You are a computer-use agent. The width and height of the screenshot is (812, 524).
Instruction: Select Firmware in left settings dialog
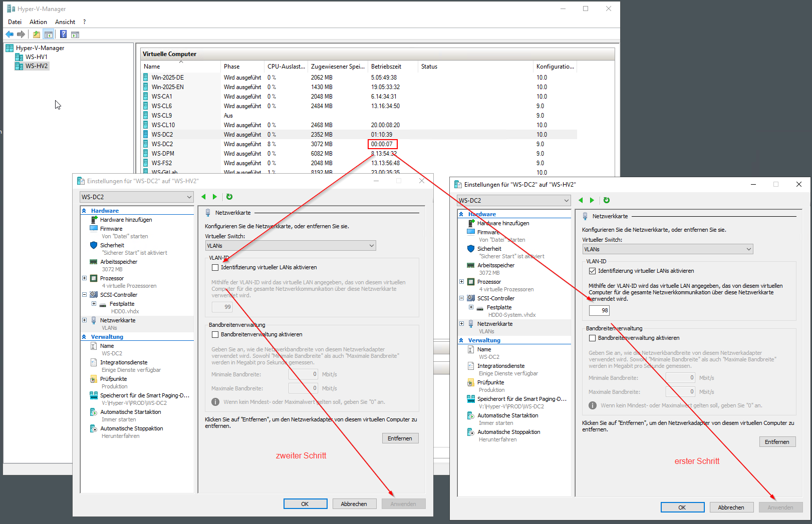[111, 229]
